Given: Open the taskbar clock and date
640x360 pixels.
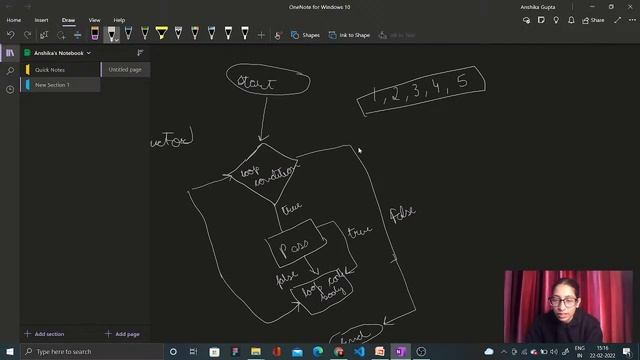Looking at the screenshot, I should click(x=602, y=352).
